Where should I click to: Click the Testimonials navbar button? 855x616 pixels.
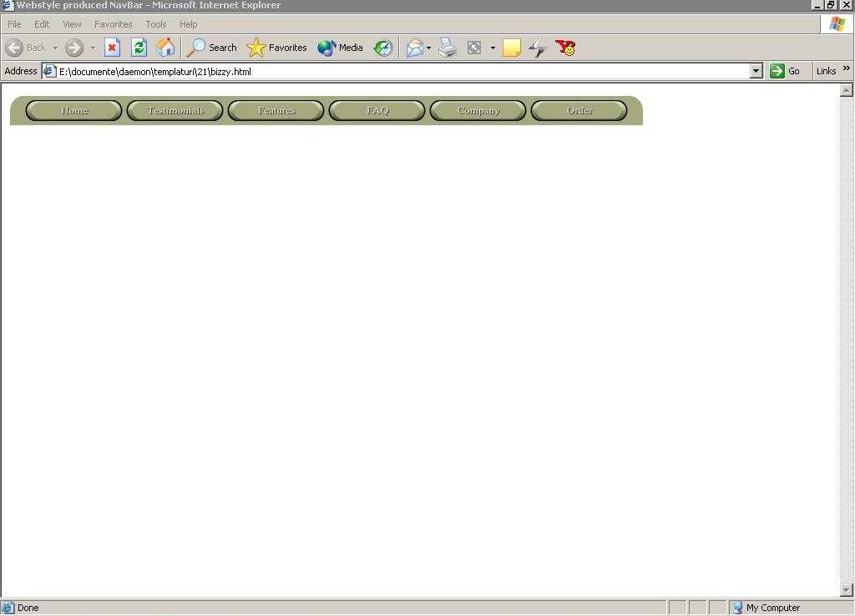[x=175, y=110]
